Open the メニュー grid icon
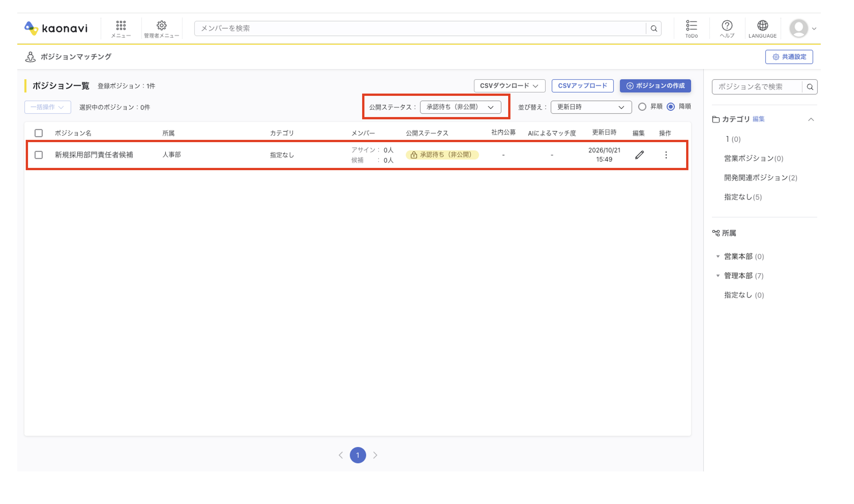 (x=121, y=25)
